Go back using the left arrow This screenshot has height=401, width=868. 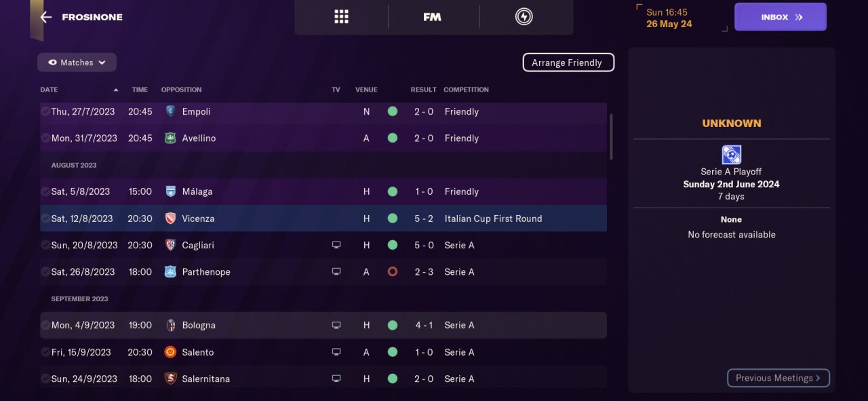tap(46, 17)
